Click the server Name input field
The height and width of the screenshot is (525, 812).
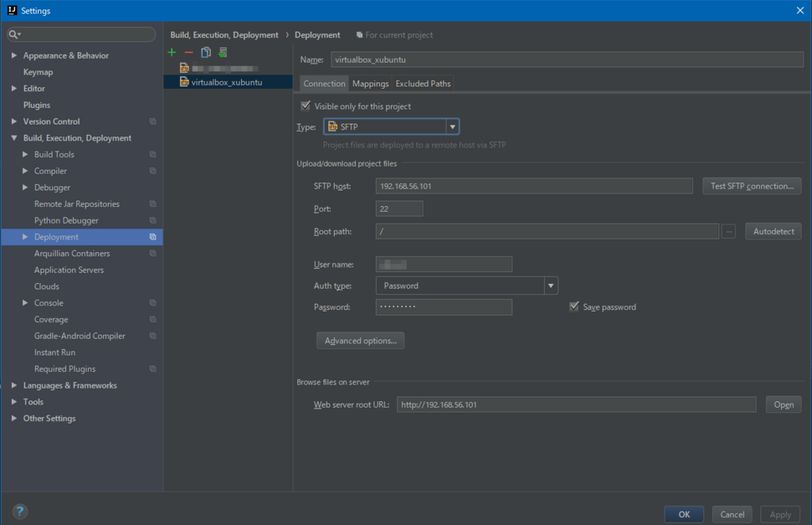coord(567,59)
